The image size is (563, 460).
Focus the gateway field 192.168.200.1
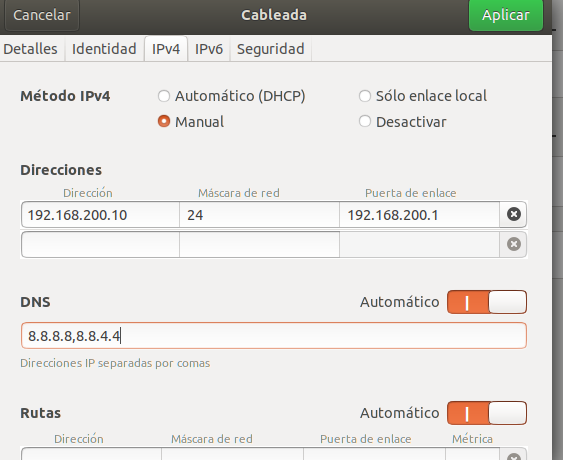tap(419, 215)
